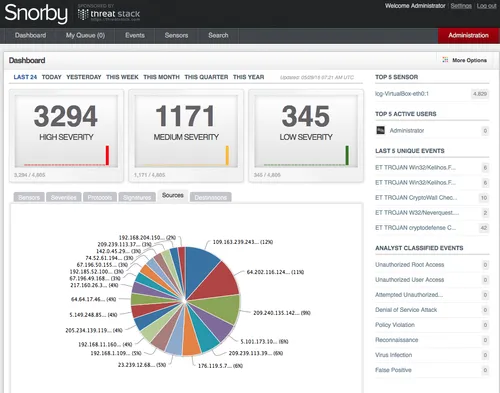The image size is (500, 393).
Task: Open ET TROJAN cryptodefense C... event
Action: point(415,227)
